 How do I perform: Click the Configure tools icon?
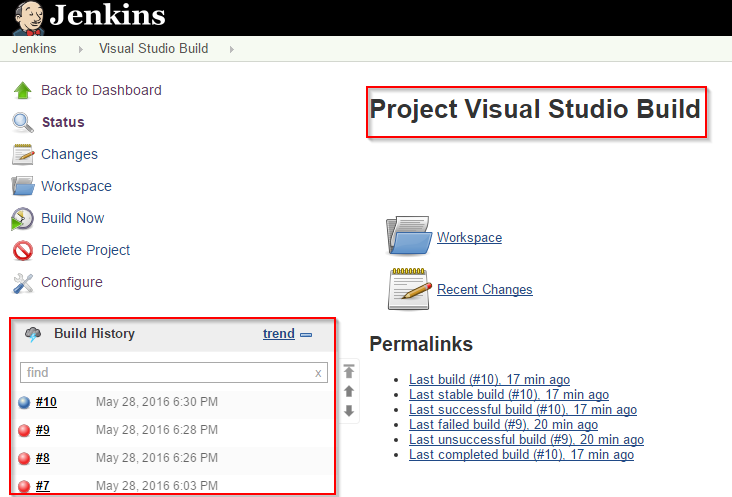coord(23,283)
